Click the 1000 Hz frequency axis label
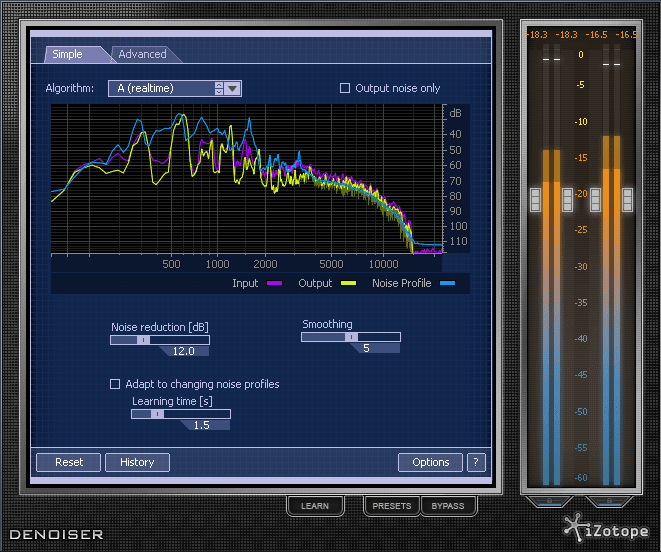The width and height of the screenshot is (661, 552). (x=218, y=264)
